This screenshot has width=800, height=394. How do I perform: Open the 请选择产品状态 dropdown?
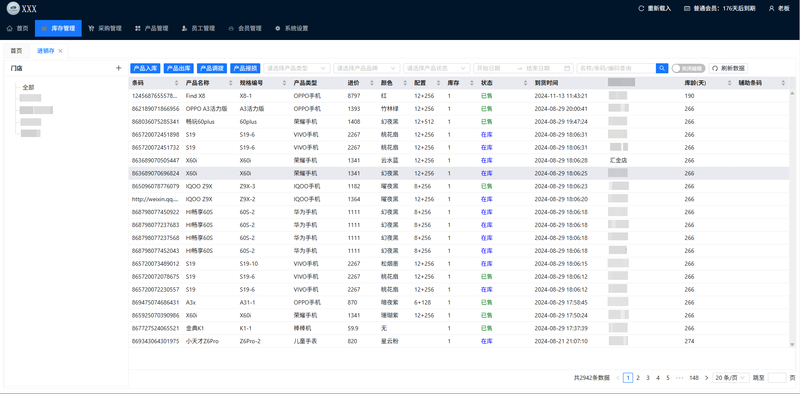[x=436, y=68]
